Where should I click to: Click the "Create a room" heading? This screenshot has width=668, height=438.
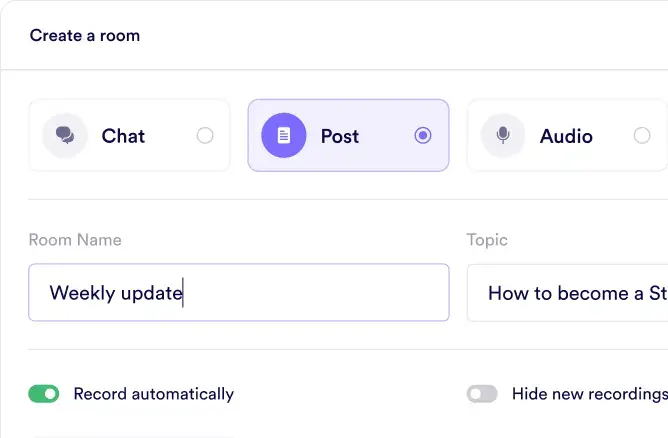click(x=85, y=36)
